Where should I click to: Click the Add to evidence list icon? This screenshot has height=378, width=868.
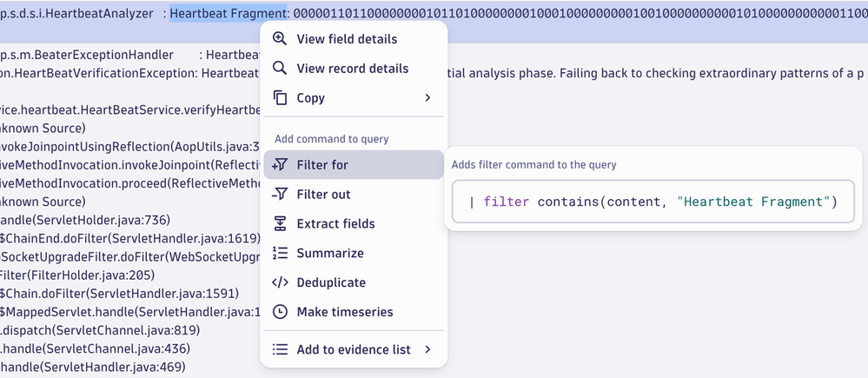tap(280, 349)
